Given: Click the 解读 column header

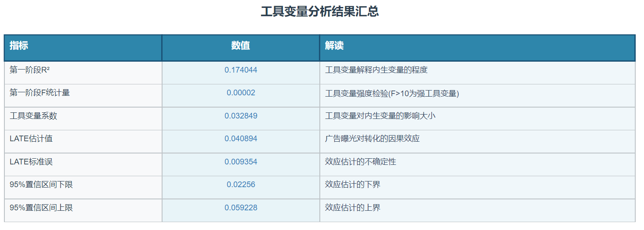Looking at the screenshot, I should point(334,46).
